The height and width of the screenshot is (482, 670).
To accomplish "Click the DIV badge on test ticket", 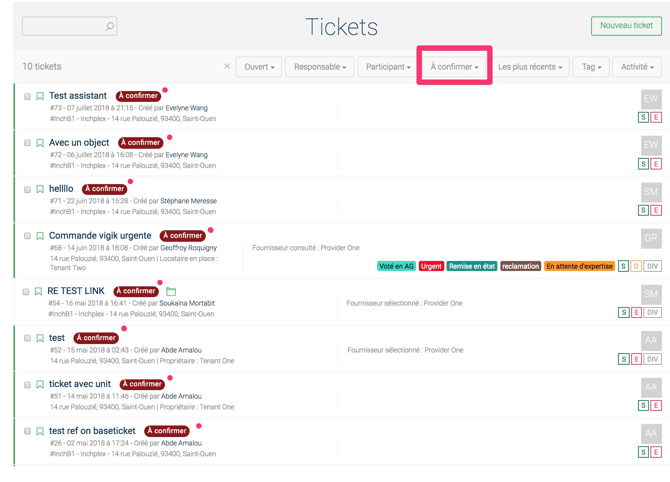I will 652,359.
